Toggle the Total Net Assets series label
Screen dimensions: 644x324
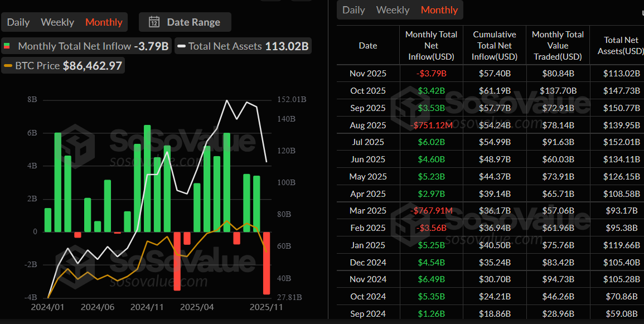click(x=225, y=46)
